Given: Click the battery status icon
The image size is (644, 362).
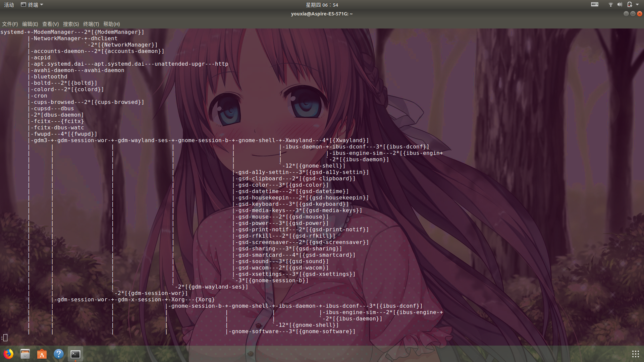Looking at the screenshot, I should 629,4.
